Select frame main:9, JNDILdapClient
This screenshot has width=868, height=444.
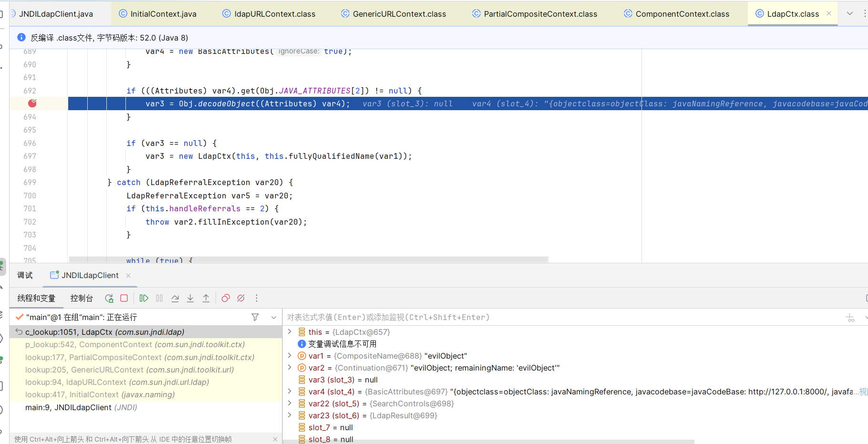146,407
